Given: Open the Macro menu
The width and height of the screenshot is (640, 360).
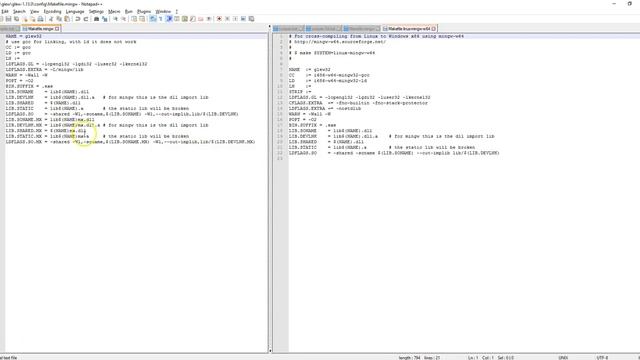Looking at the screenshot, I should point(114,11).
